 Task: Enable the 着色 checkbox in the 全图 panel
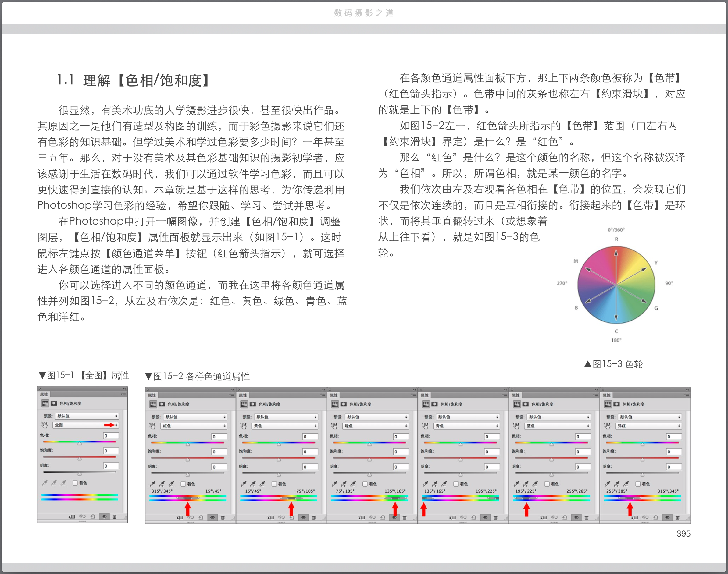75,483
